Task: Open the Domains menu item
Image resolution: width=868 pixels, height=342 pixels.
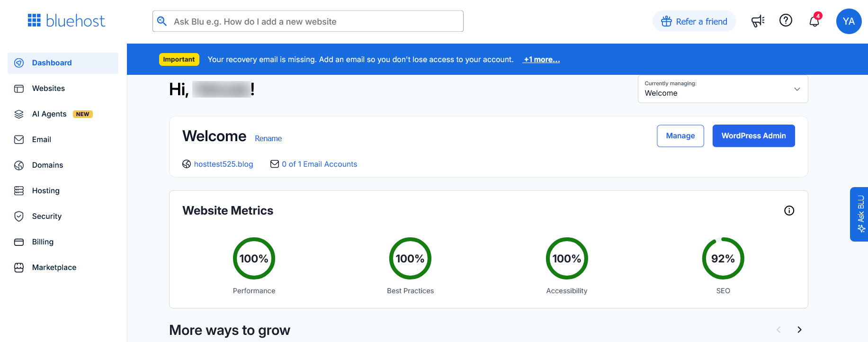Action: tap(63, 165)
